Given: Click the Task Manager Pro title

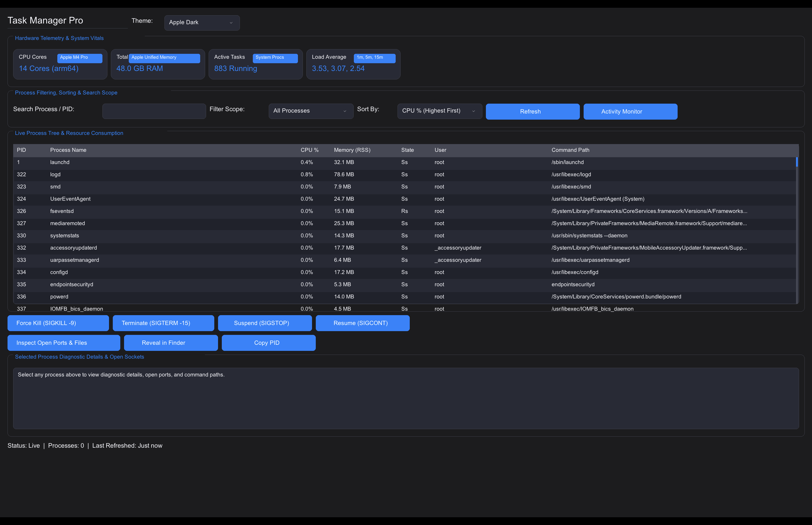Looking at the screenshot, I should click(45, 20).
